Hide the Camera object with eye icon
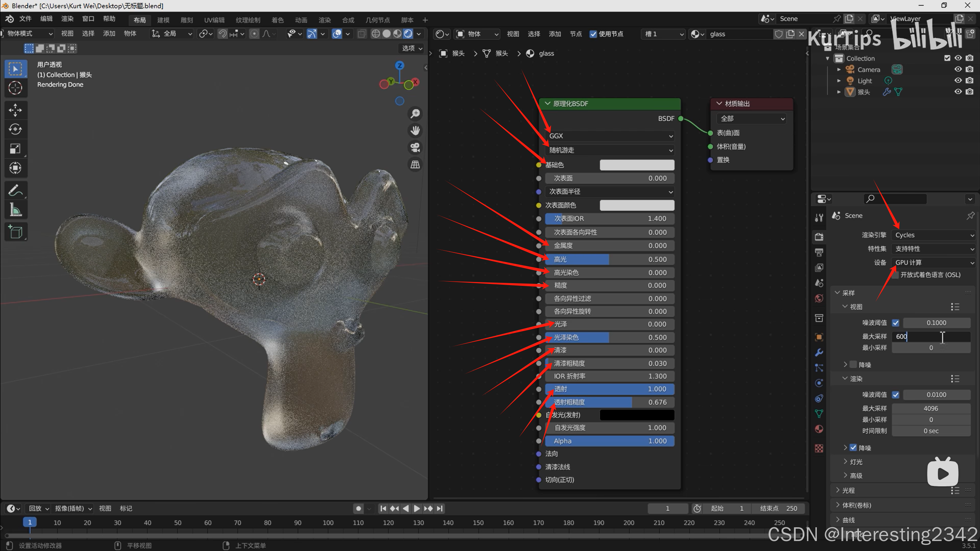This screenshot has width=980, height=551. (x=958, y=69)
